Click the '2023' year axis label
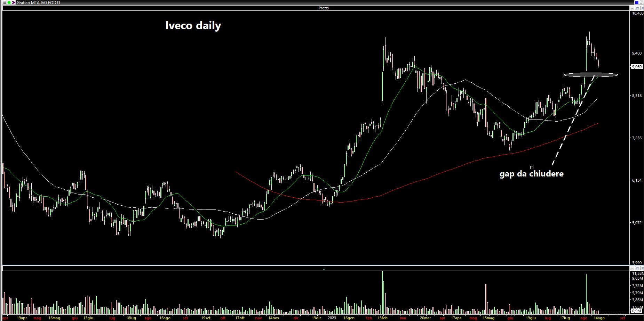Viewport: 644px width, 321px height. [x=332, y=318]
